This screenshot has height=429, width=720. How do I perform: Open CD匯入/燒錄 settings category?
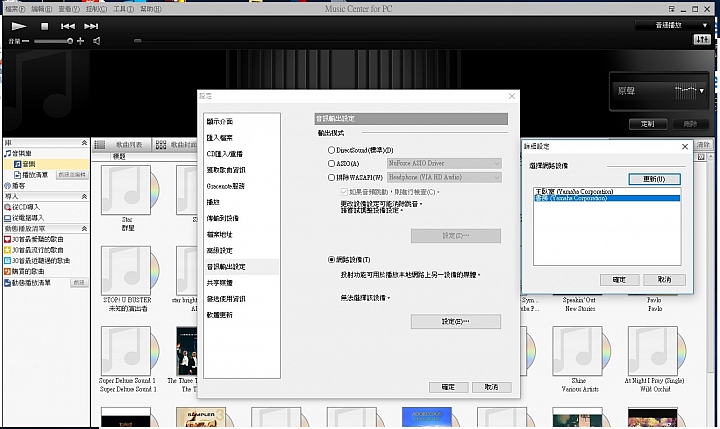(x=224, y=154)
